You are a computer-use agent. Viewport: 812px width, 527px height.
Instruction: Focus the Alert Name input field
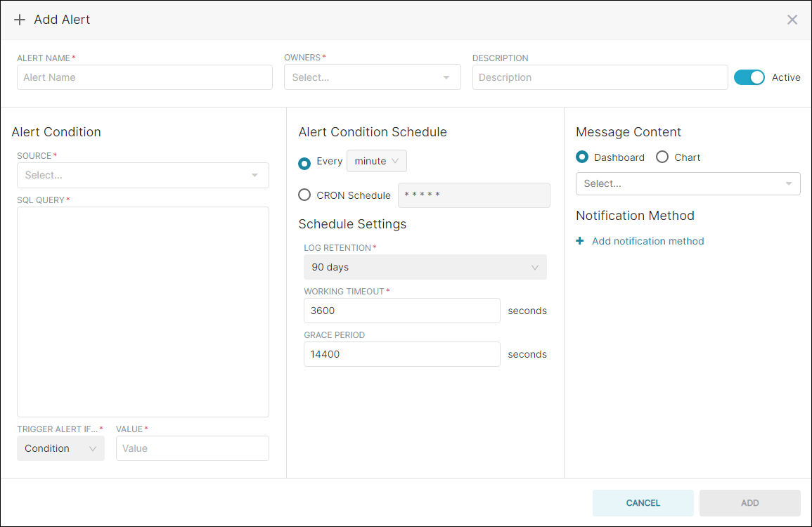pos(144,77)
